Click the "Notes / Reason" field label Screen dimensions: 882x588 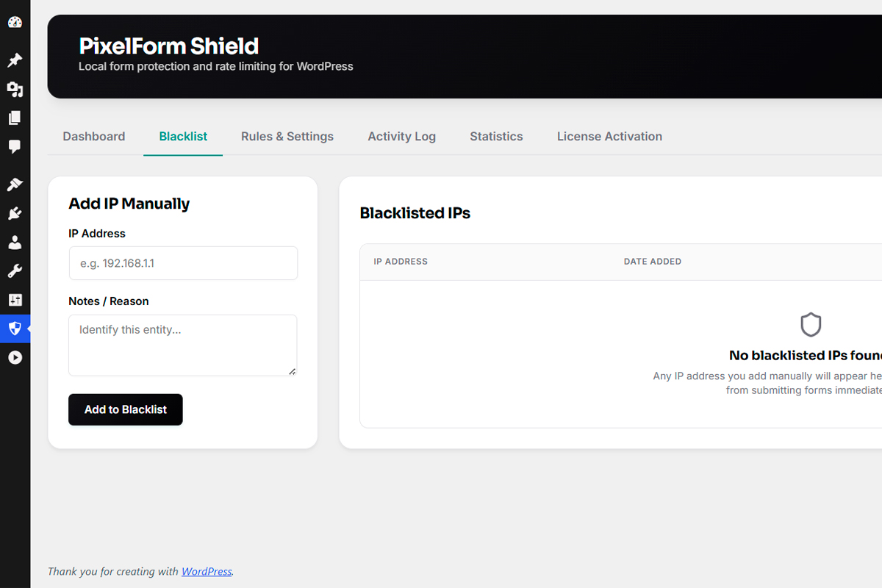coord(109,301)
